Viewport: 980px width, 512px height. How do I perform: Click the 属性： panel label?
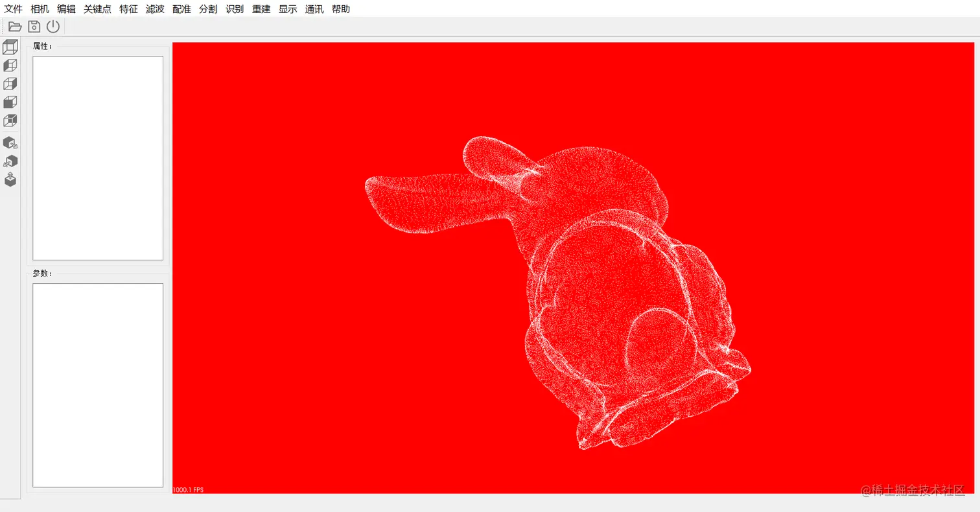[43, 46]
